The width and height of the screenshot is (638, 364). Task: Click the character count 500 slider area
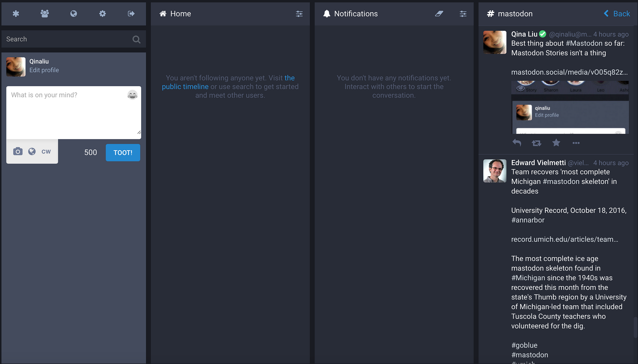point(90,153)
